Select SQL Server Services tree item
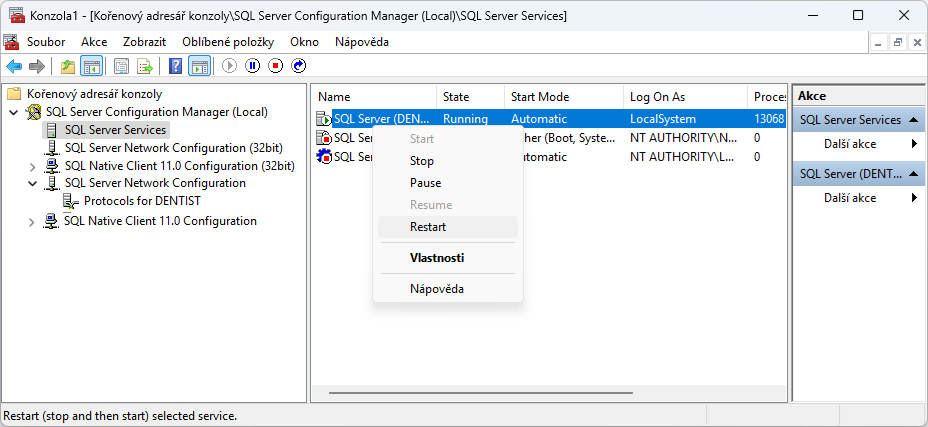Viewport: 928px width, 427px height. point(115,130)
